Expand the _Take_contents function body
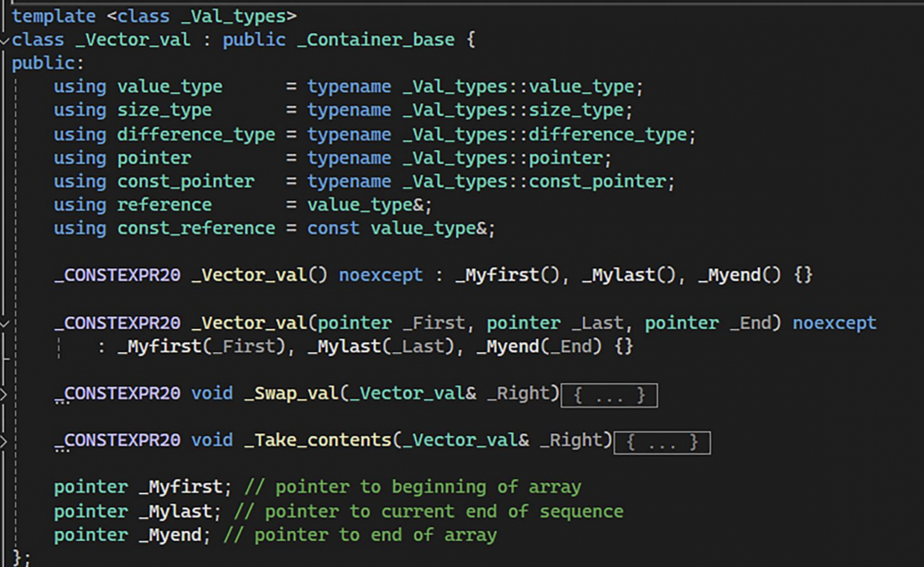Viewport: 924px width, 567px height. click(3, 441)
